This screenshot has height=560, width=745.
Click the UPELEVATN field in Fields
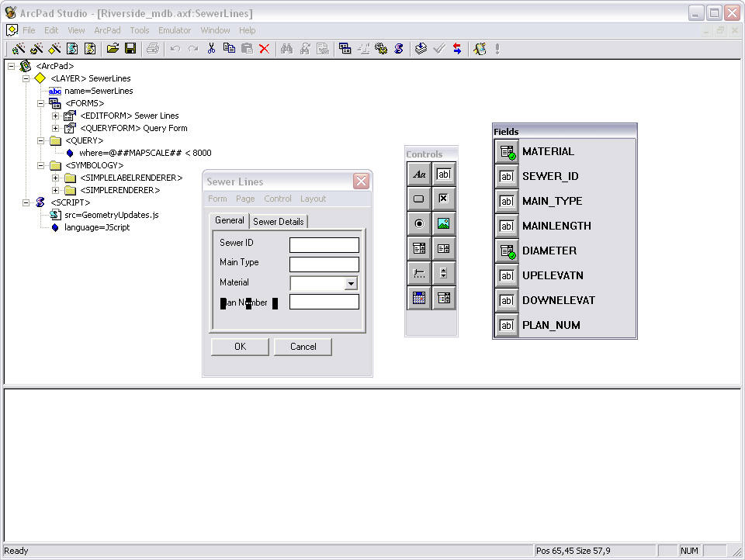[x=565, y=275]
